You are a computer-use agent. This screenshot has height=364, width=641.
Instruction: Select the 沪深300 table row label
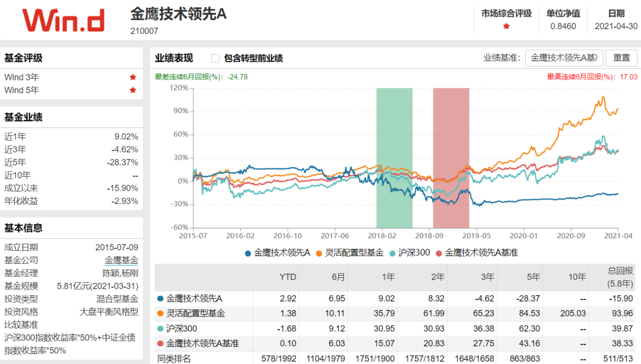(x=182, y=328)
